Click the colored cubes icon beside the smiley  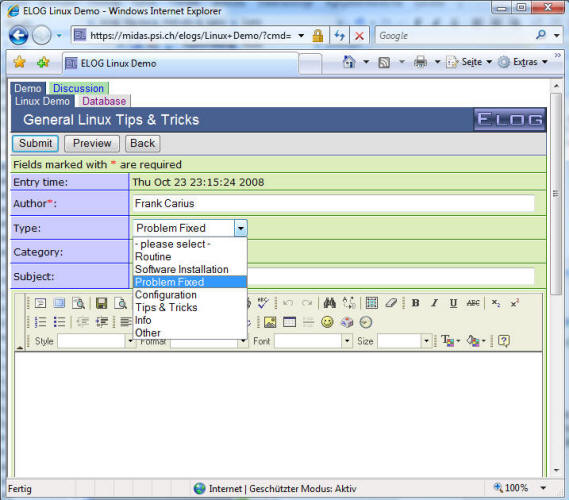click(347, 322)
